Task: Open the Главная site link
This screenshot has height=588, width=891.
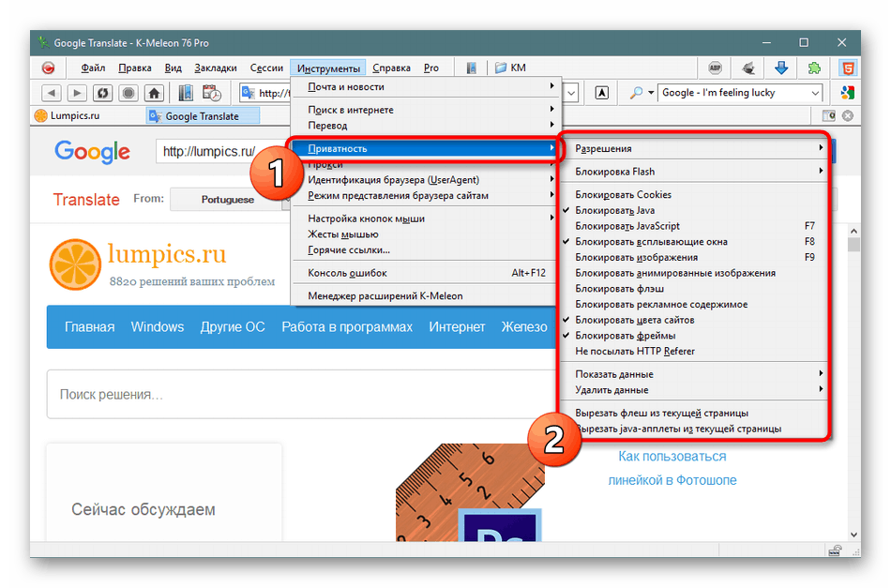Action: click(x=89, y=327)
